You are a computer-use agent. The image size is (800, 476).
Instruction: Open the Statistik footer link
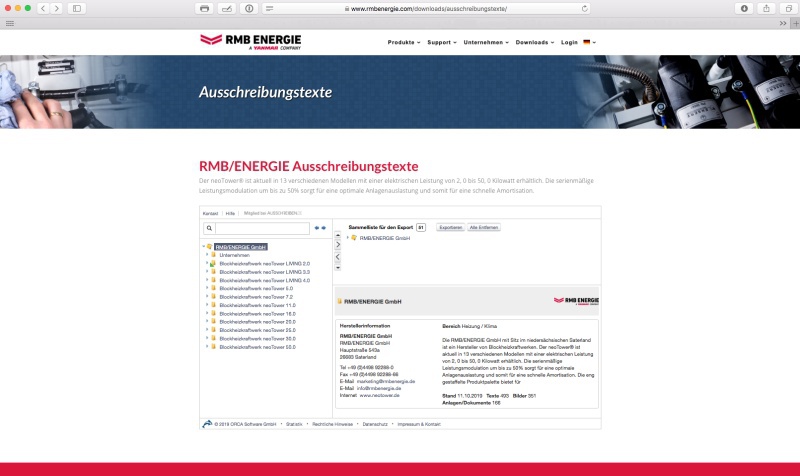pos(294,424)
